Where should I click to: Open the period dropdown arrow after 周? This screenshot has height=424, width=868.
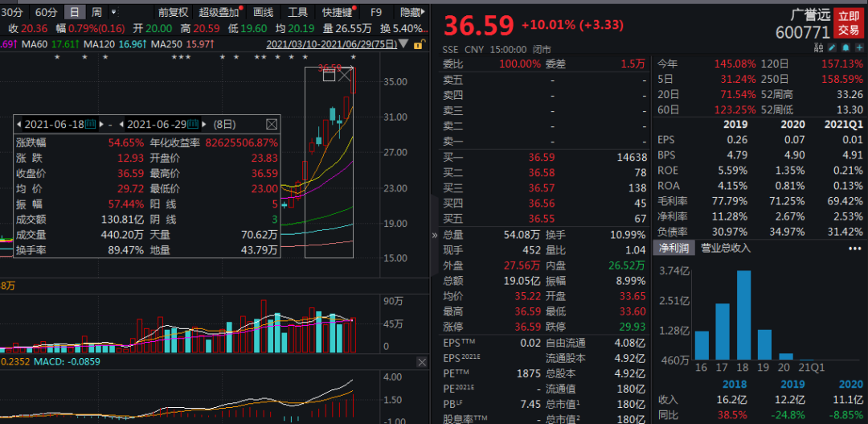point(113,11)
